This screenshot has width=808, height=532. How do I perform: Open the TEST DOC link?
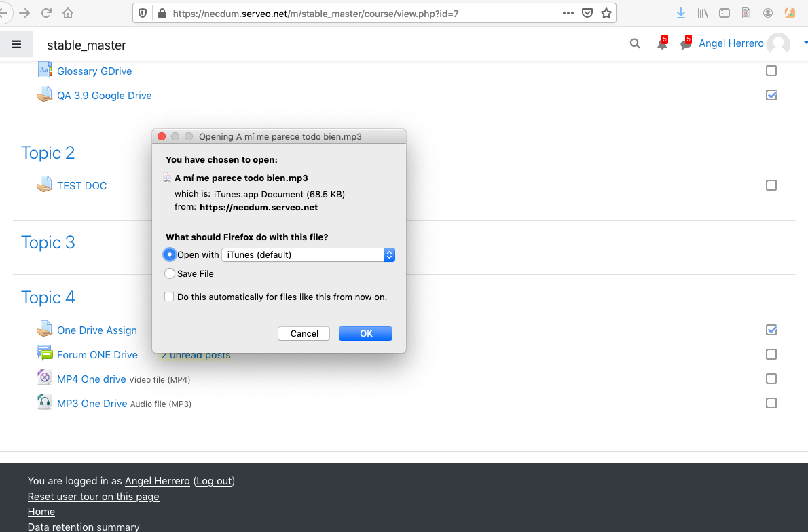(82, 185)
